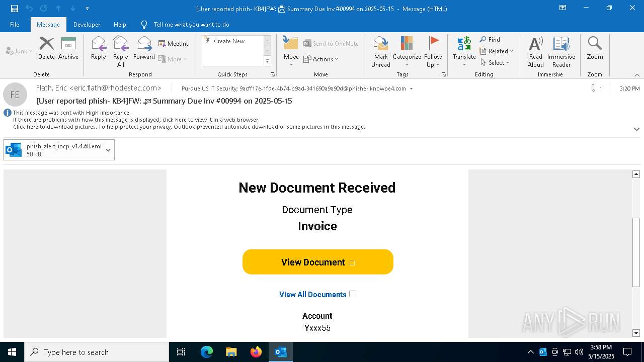Expand the Translate options
This screenshot has height=362, width=644.
[x=464, y=51]
